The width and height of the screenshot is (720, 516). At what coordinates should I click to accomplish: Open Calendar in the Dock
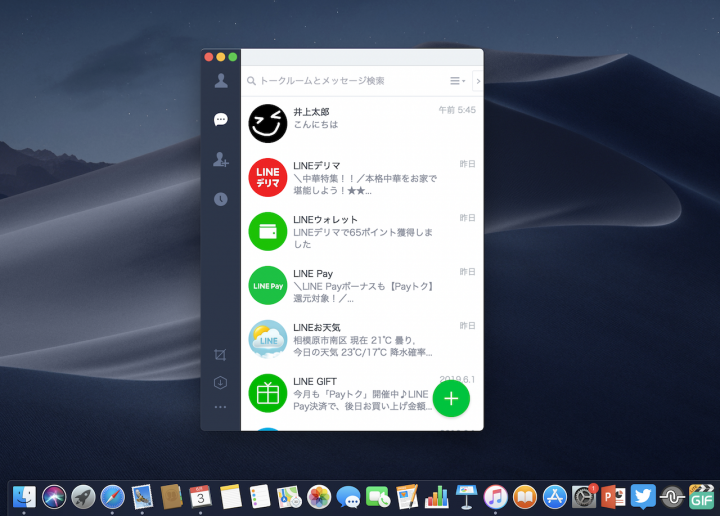point(201,497)
